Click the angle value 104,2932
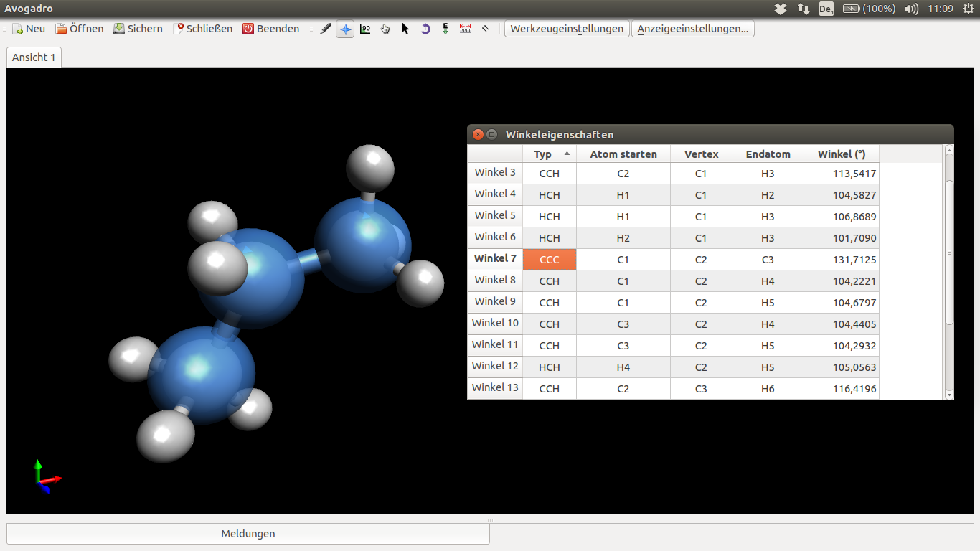 pyautogui.click(x=842, y=346)
